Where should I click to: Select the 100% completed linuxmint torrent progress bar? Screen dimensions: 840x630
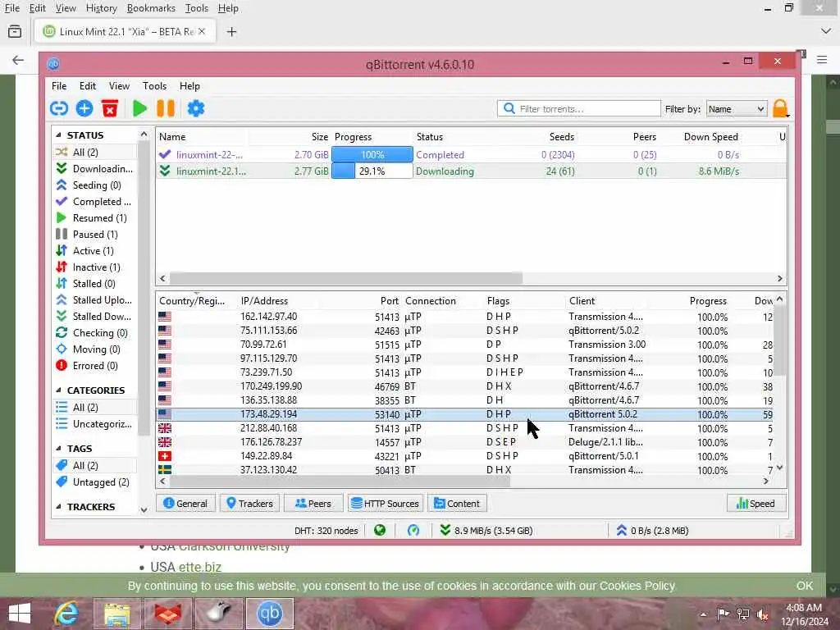point(372,155)
